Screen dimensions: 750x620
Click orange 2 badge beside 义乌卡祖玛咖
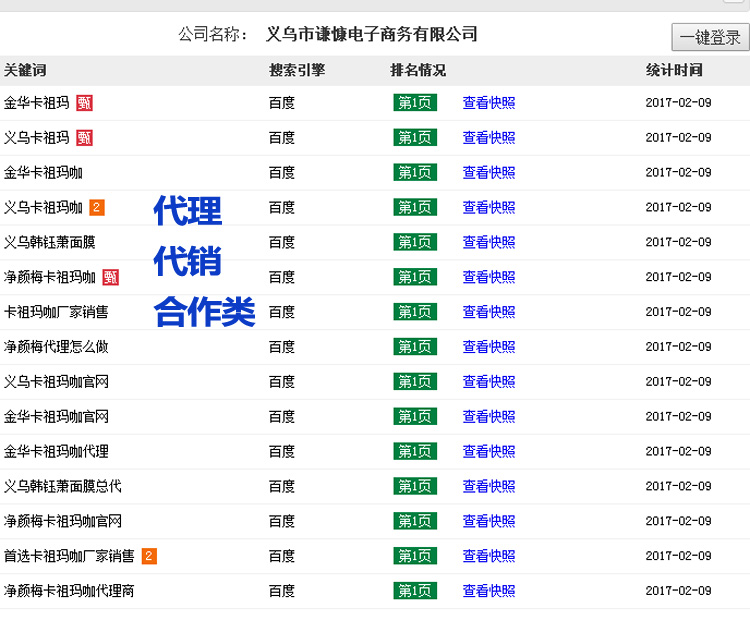coord(97,208)
